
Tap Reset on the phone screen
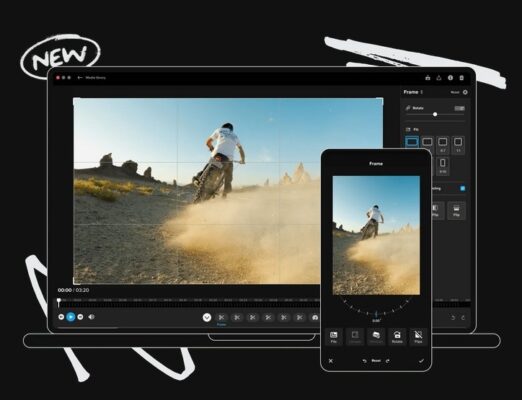376,361
